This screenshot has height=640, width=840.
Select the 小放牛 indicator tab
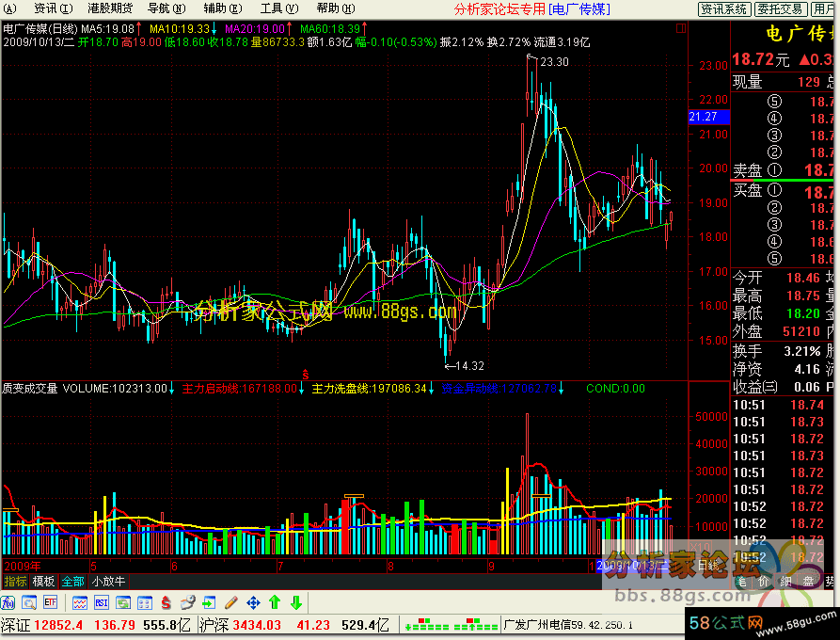coord(108,582)
